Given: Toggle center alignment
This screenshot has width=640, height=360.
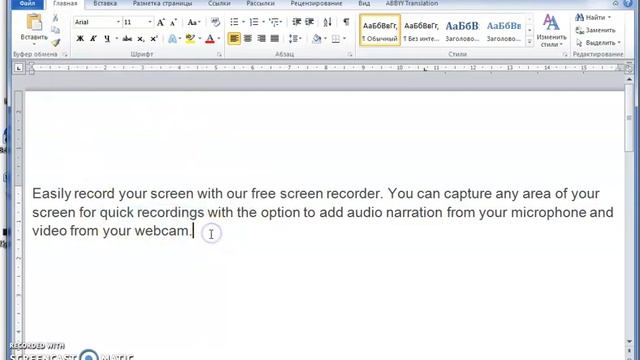Looking at the screenshot, I should tap(248, 39).
